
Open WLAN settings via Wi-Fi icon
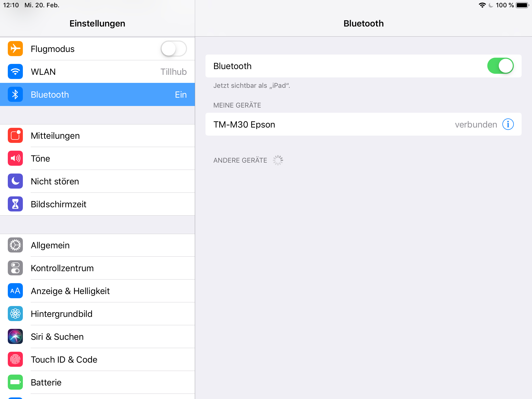tap(15, 71)
